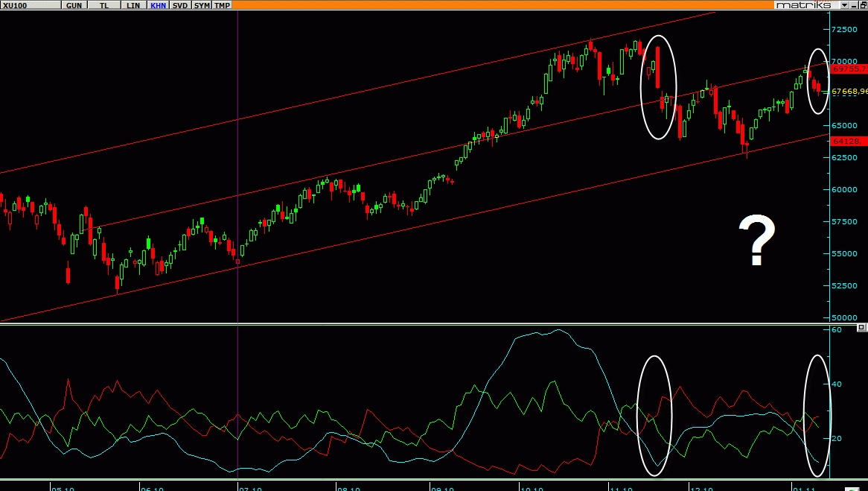Toggle the KHN chart option

click(x=158, y=5)
